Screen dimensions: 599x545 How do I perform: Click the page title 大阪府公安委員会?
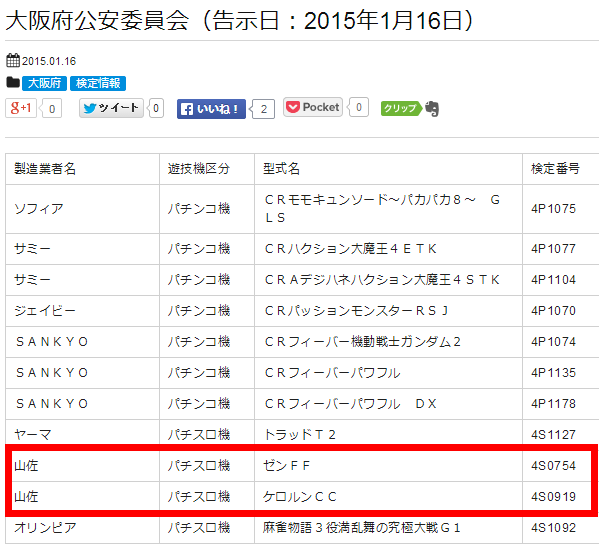[x=97, y=20]
